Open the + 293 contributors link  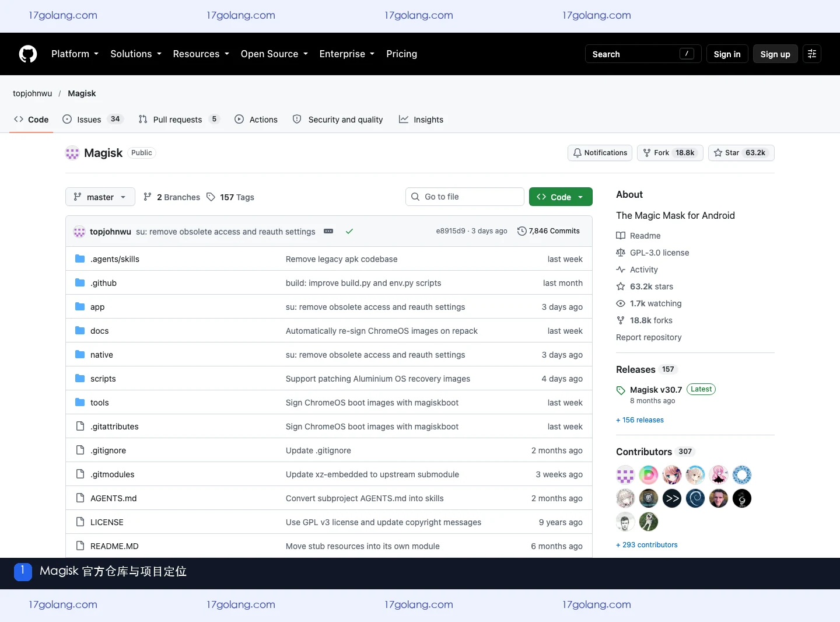pyautogui.click(x=647, y=545)
